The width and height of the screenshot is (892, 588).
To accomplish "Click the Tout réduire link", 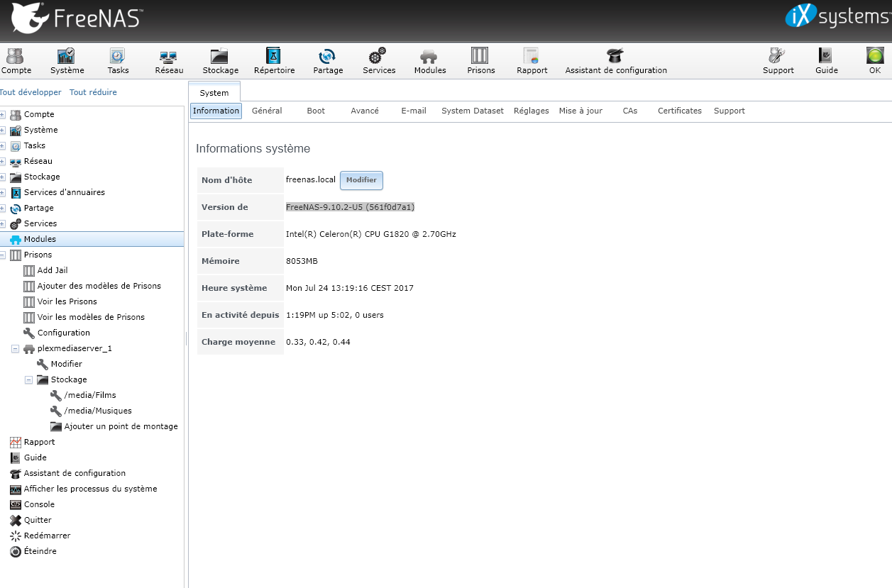I will pyautogui.click(x=93, y=92).
